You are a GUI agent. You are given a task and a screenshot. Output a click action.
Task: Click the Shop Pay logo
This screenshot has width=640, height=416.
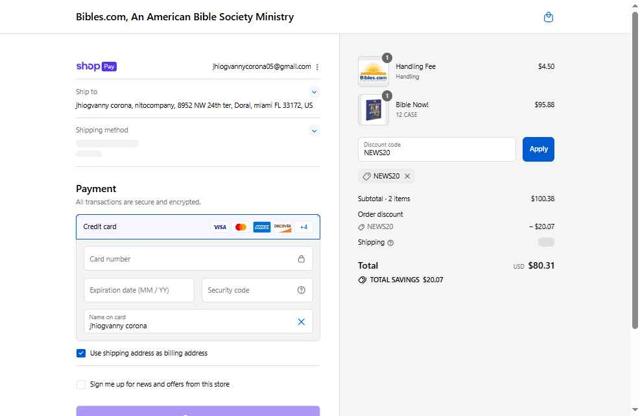click(x=96, y=66)
